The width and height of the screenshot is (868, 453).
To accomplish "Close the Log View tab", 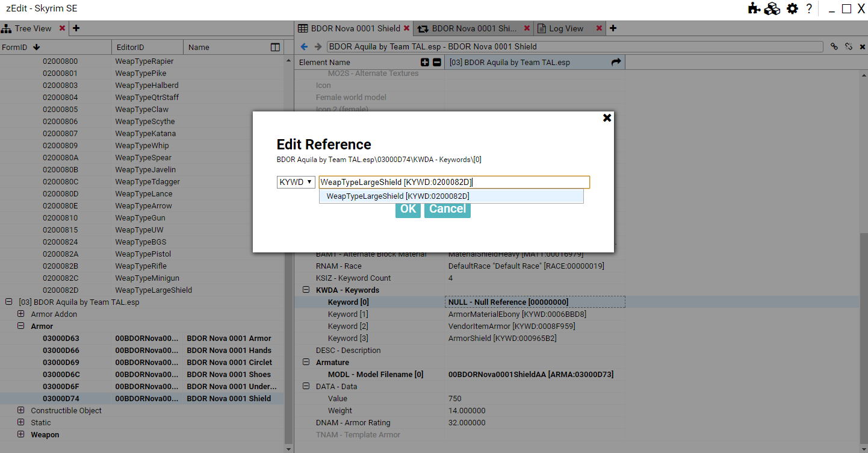I will coord(599,28).
